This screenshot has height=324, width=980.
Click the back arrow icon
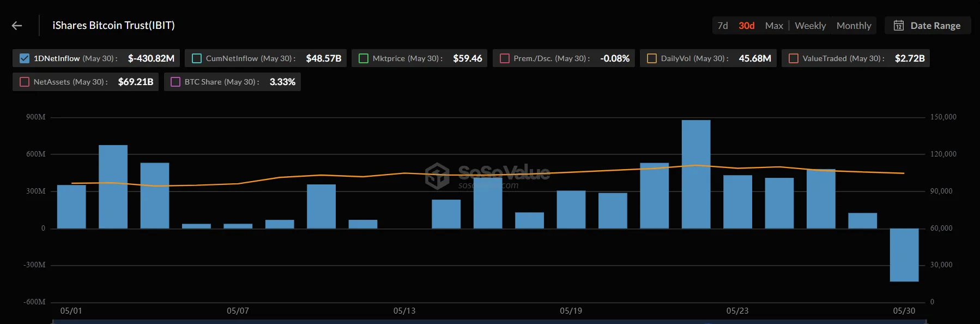click(x=17, y=26)
